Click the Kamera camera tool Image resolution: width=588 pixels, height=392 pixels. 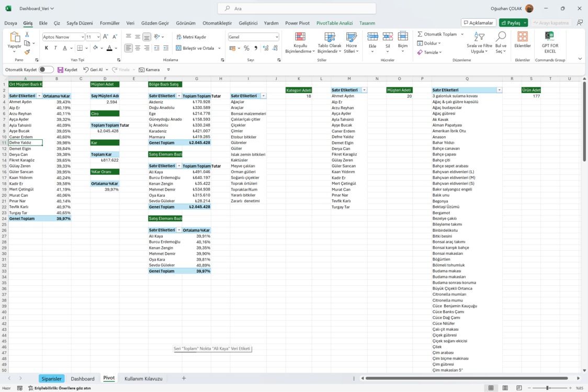pos(149,70)
